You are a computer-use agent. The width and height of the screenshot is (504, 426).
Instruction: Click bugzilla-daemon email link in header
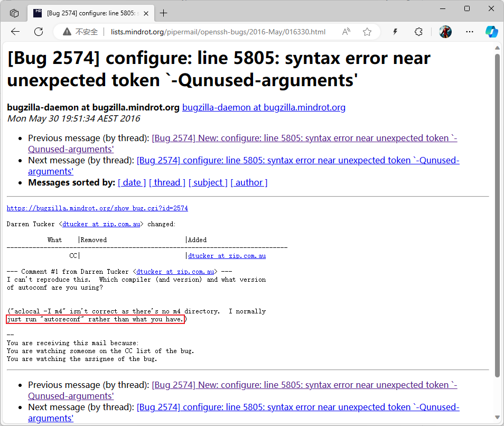pos(264,107)
